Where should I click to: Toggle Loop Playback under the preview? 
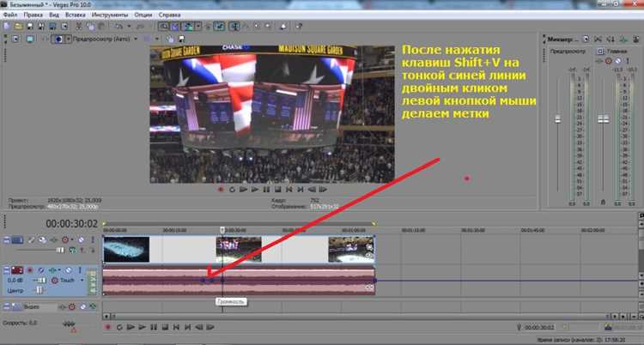[232, 190]
